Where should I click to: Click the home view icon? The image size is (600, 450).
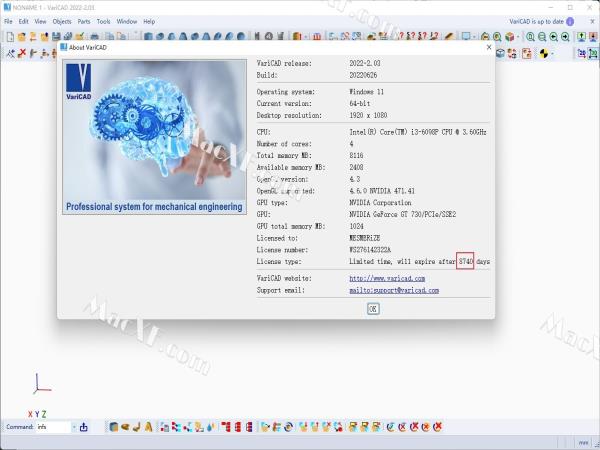pos(485,37)
